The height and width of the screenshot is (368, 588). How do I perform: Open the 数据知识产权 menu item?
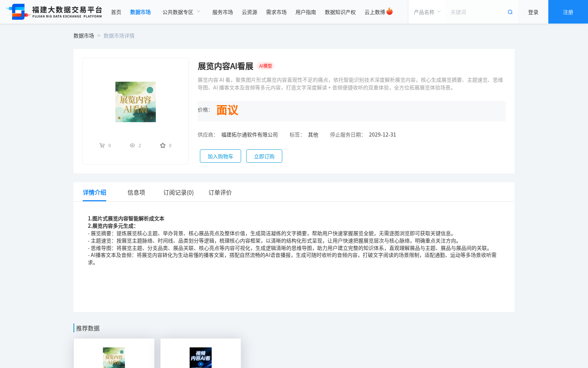pyautogui.click(x=340, y=12)
